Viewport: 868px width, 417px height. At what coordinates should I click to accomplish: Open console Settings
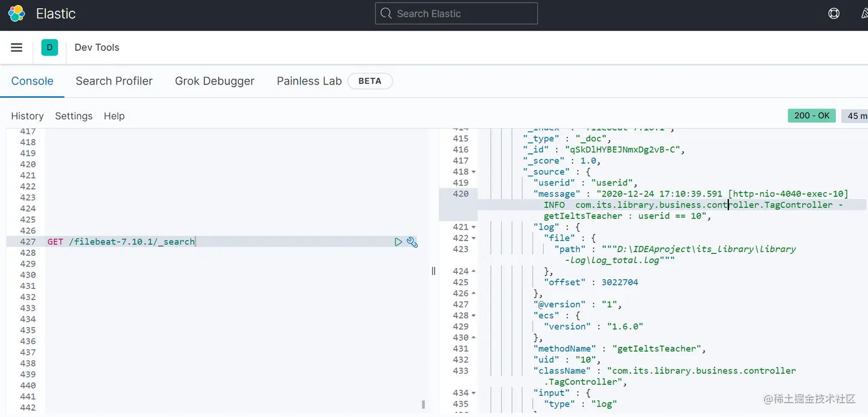73,116
